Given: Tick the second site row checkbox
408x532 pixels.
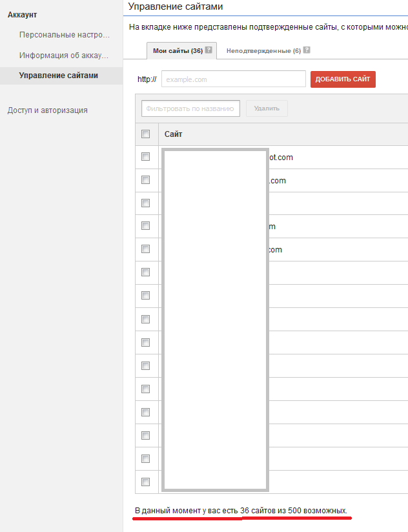Looking at the screenshot, I should coord(146,180).
